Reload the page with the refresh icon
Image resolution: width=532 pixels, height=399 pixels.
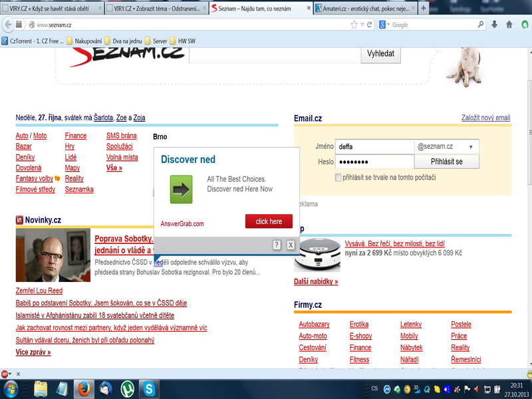tap(369, 25)
